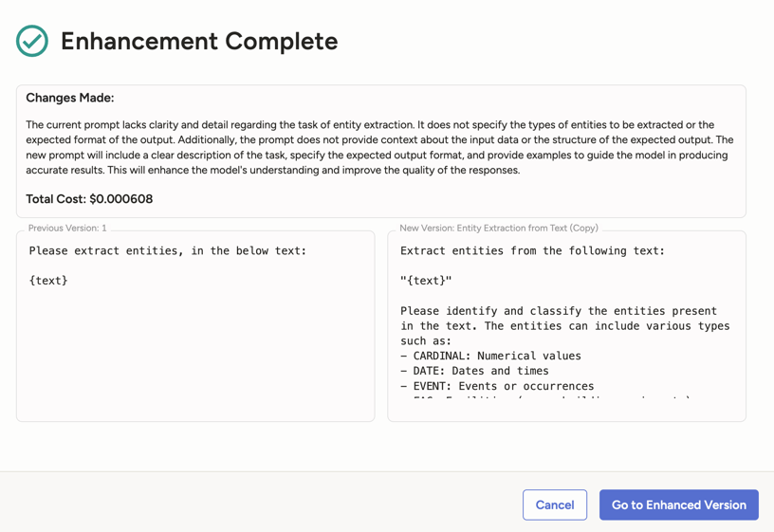
Task: Select the "CARDINAL: Numerical values" line
Action: coord(490,357)
